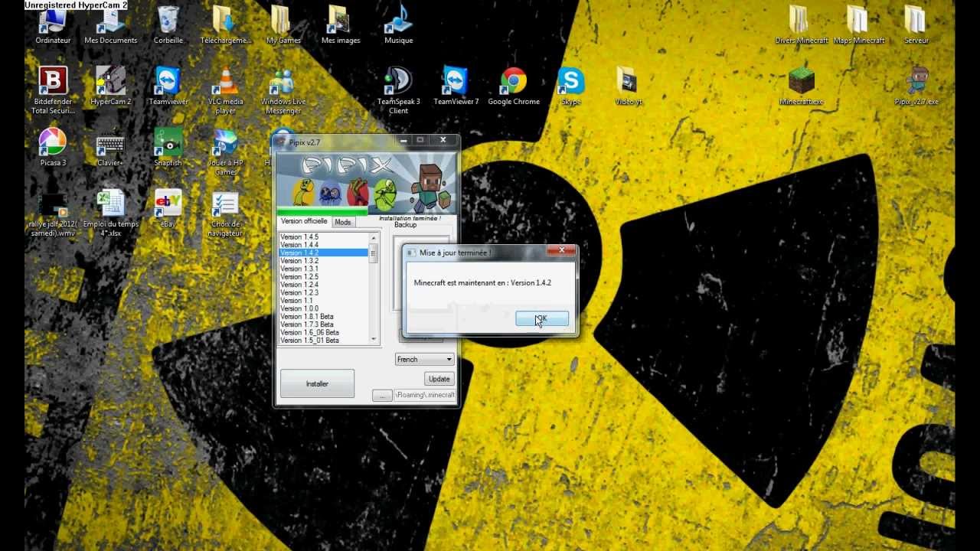Open the Mes Documents desktop icon
Viewport: 980px width, 551px height.
pos(111,24)
